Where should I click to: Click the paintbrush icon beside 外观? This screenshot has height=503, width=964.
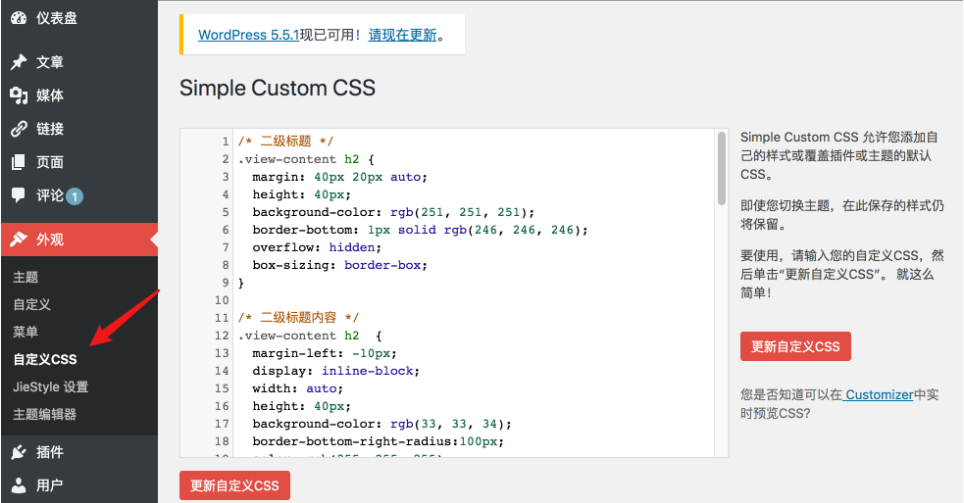[x=18, y=239]
